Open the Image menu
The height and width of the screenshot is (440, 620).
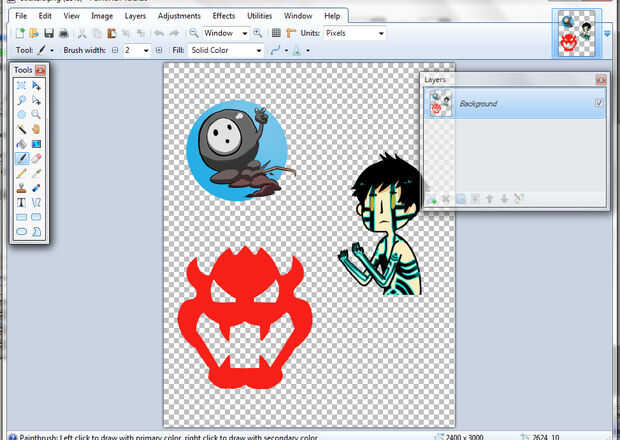click(102, 16)
